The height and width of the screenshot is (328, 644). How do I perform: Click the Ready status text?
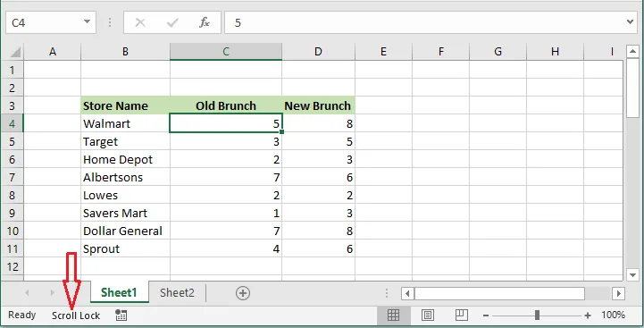pyautogui.click(x=22, y=315)
